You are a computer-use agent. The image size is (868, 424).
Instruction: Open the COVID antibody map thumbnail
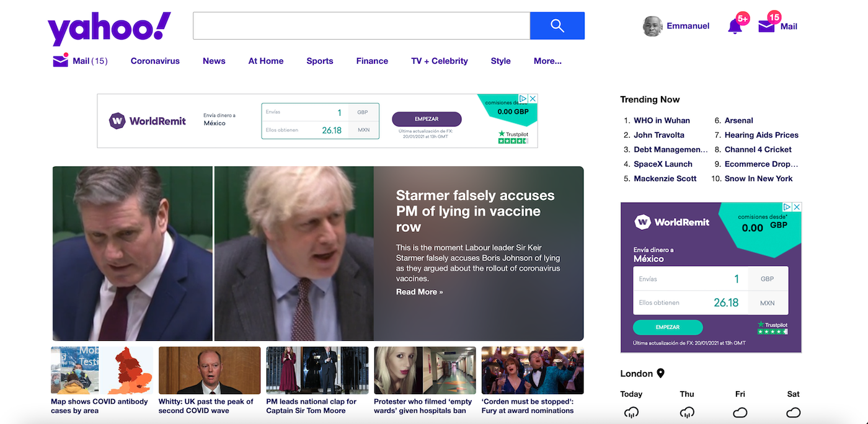point(102,371)
